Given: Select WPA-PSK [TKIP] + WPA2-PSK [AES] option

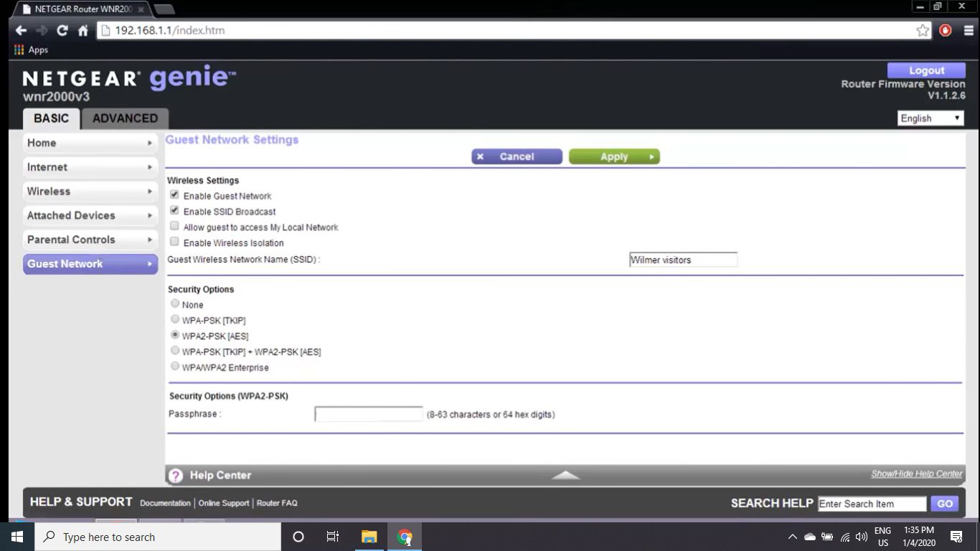Looking at the screenshot, I should click(x=175, y=352).
